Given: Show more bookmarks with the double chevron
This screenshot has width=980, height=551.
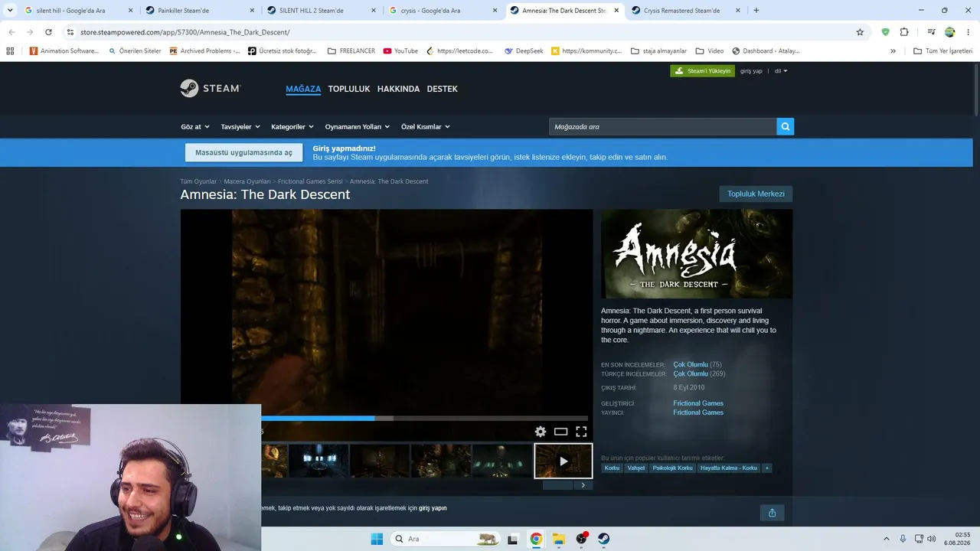Looking at the screenshot, I should [x=893, y=51].
